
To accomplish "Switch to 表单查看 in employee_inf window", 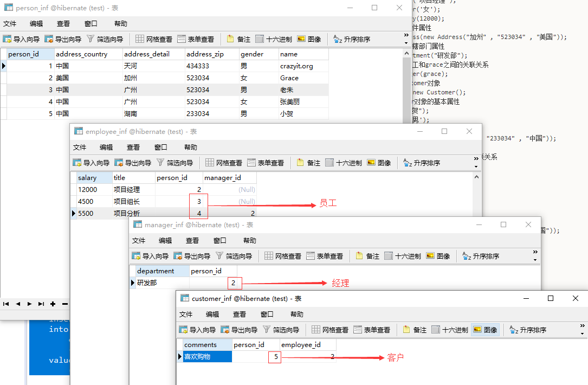I will pos(266,163).
